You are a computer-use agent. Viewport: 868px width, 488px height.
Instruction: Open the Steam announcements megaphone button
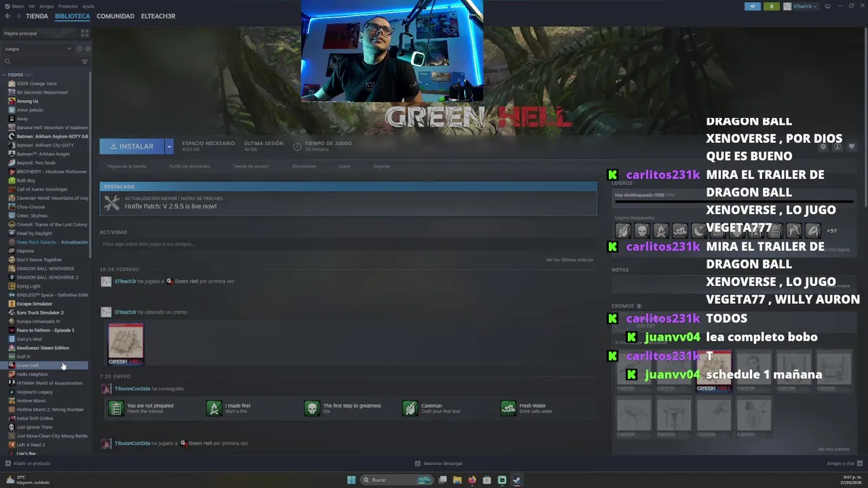753,6
